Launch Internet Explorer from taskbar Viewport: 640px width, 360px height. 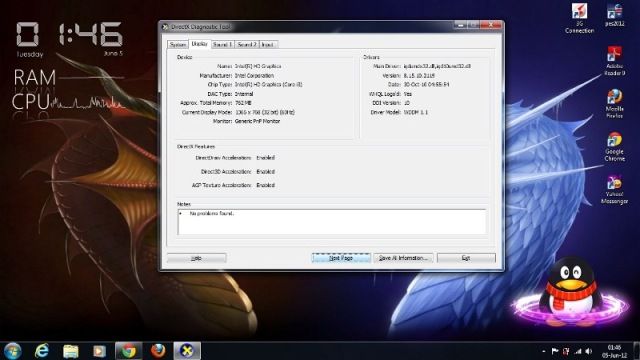42,351
